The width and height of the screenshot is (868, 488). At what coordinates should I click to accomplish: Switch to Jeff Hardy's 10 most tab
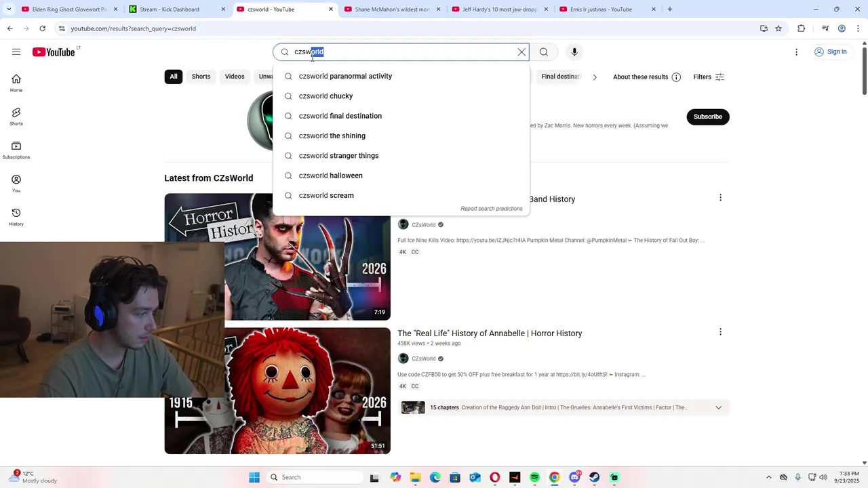click(x=499, y=9)
